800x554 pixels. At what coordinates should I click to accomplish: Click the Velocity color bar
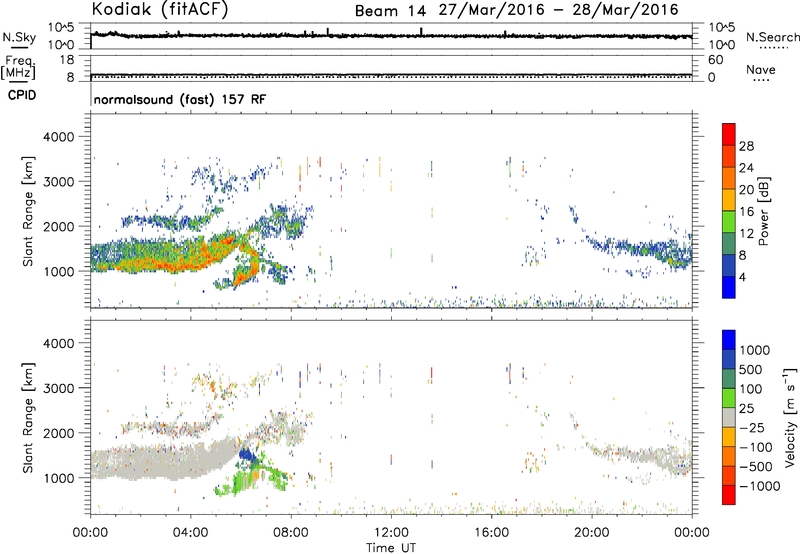[729, 417]
